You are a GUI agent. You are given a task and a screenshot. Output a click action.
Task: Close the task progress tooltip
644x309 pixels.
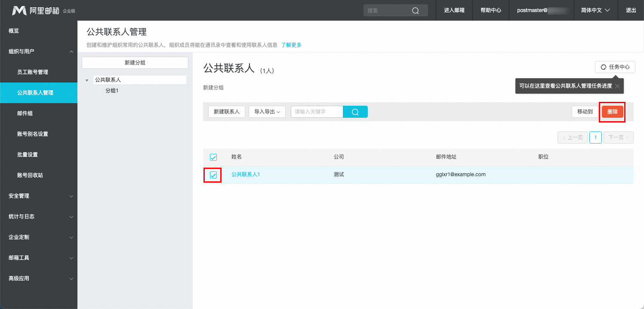pos(617,86)
